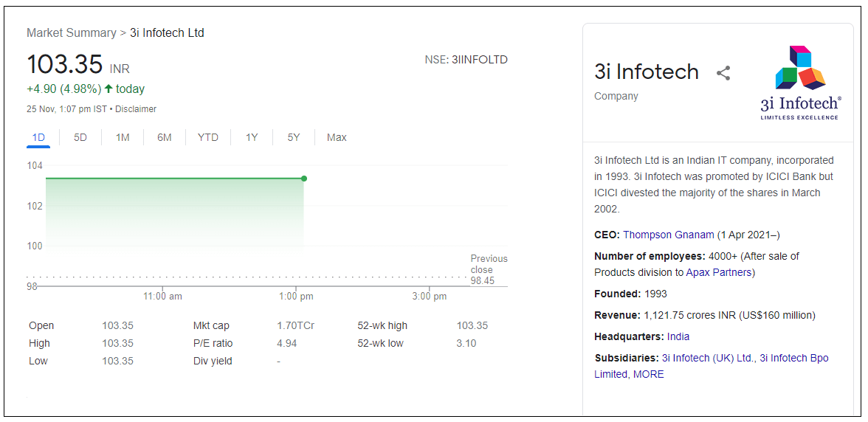
Task: Switch to the 1Y chart view
Action: (252, 137)
